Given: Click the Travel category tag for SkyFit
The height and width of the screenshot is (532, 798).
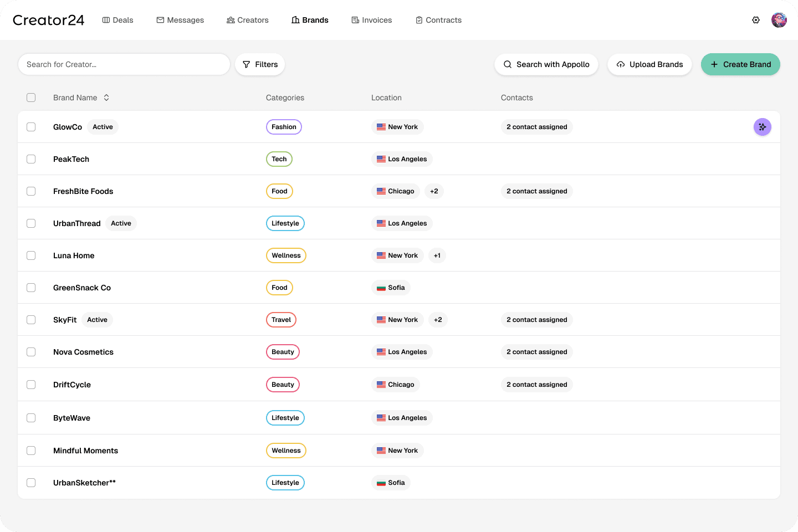Looking at the screenshot, I should pos(281,320).
